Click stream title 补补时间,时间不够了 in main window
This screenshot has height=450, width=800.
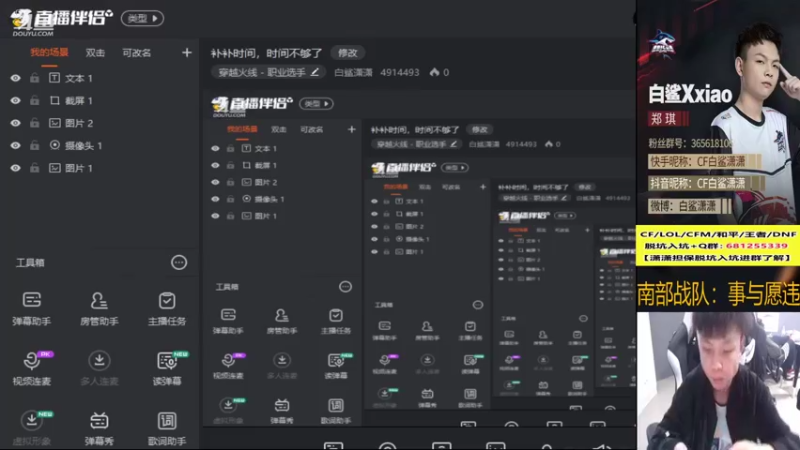coord(266,53)
